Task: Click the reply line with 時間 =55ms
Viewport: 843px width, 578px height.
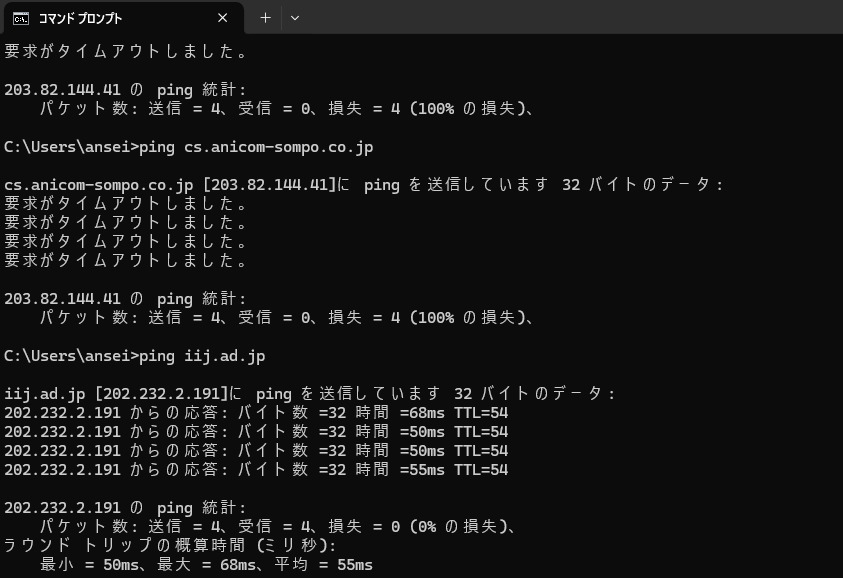Action: pyautogui.click(x=256, y=470)
